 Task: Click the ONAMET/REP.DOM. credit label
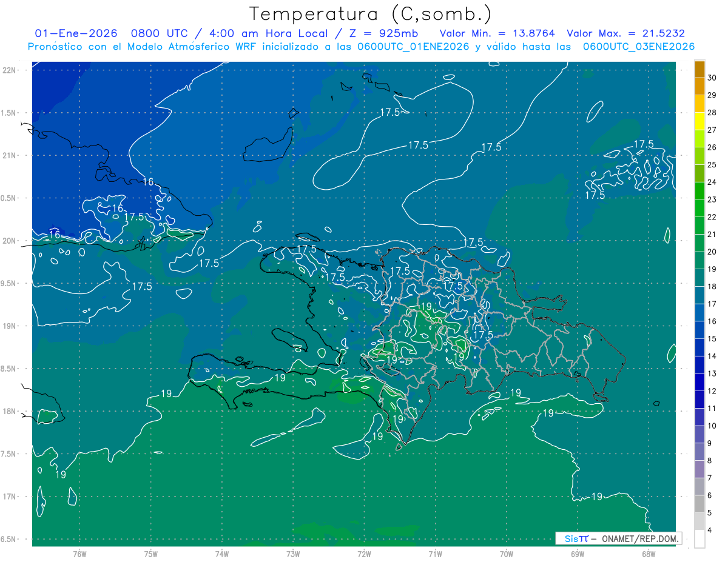639,538
